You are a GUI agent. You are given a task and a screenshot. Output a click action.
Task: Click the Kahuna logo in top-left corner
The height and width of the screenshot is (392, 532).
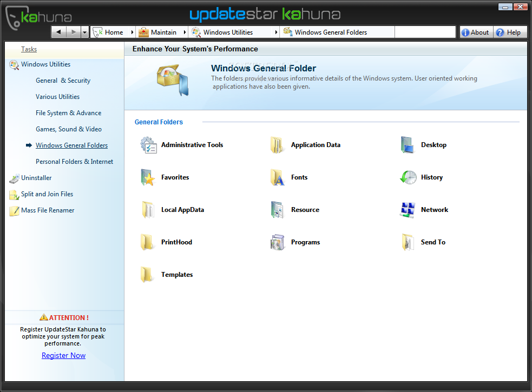(x=38, y=18)
